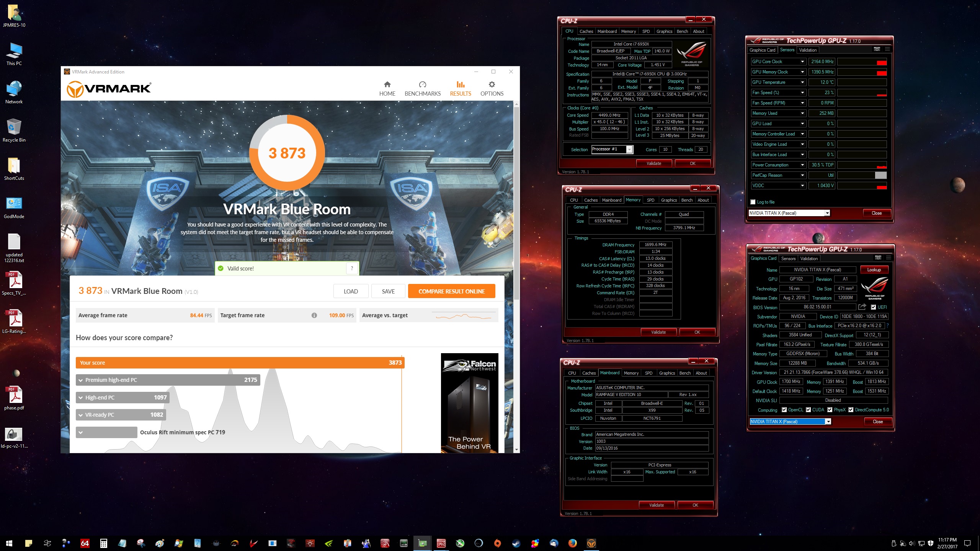
Task: Open the VDDC sensor dropdown
Action: pos(802,186)
